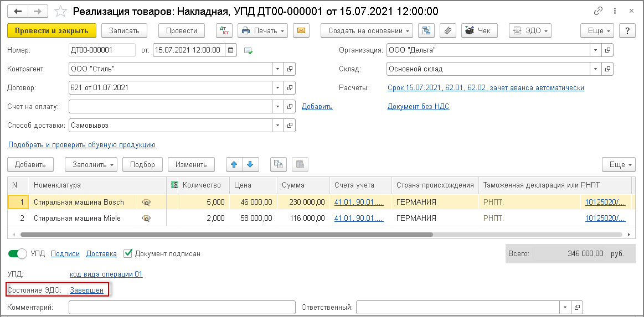Go back with the left arrow button
Image resolution: width=644 pixels, height=317 pixels.
click(x=18, y=12)
